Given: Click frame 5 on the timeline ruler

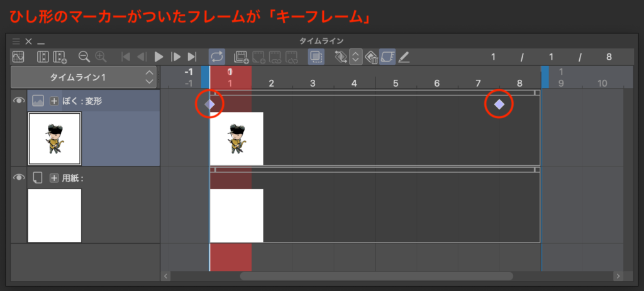Looking at the screenshot, I should click(396, 84).
